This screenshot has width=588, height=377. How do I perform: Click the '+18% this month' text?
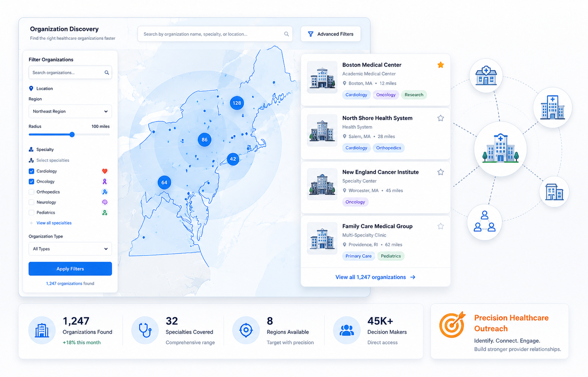(81, 342)
